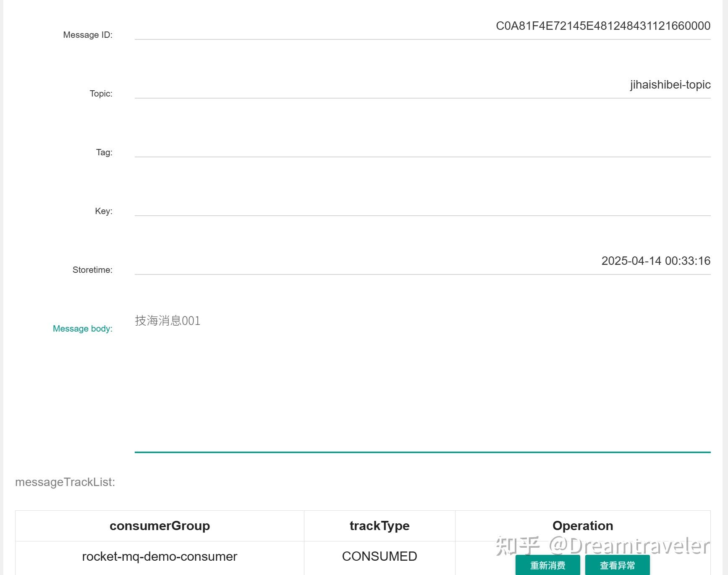
Task: Click the message body text 技海消息001
Action: pos(168,321)
